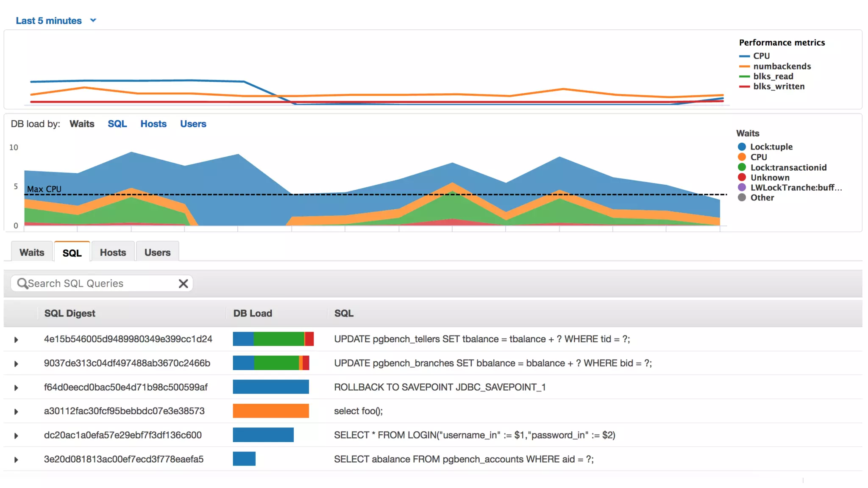This screenshot has width=868, height=488.
Task: Slice DB load by Hosts link
Action: point(153,124)
